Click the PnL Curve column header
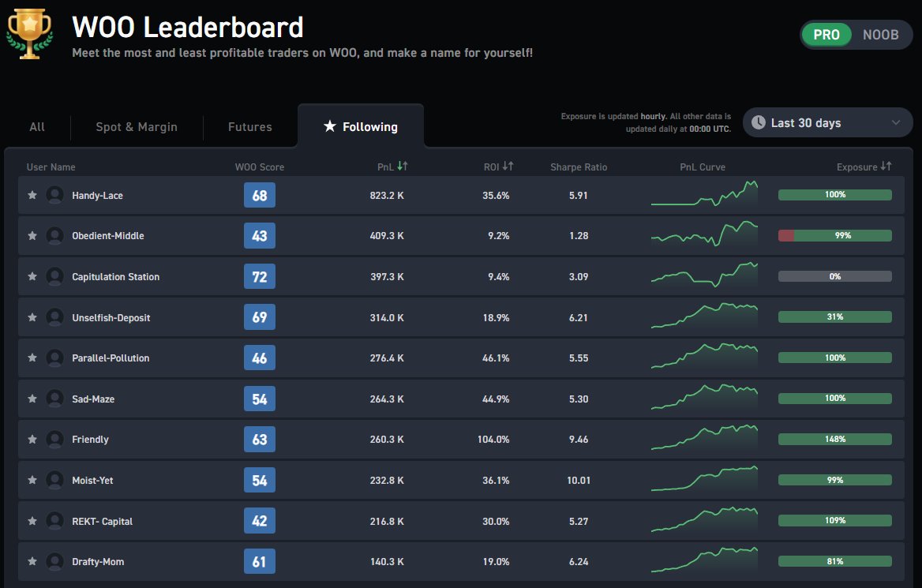 pyautogui.click(x=703, y=167)
